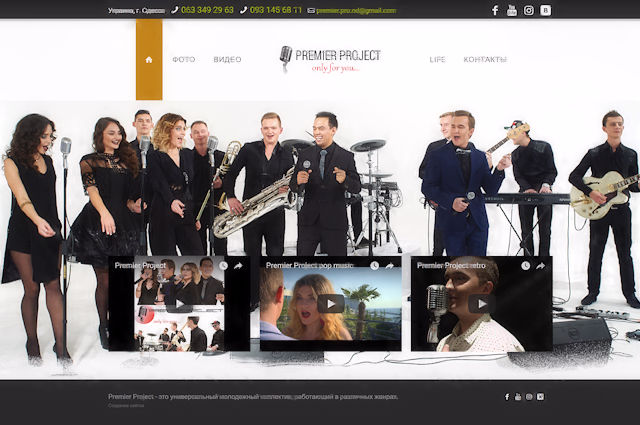
Task: Click the footer VK icon
Action: (x=541, y=397)
